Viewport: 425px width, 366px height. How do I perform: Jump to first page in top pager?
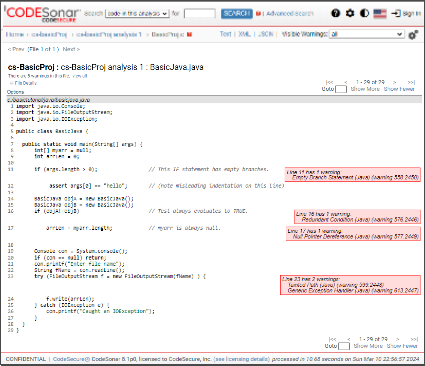point(329,82)
